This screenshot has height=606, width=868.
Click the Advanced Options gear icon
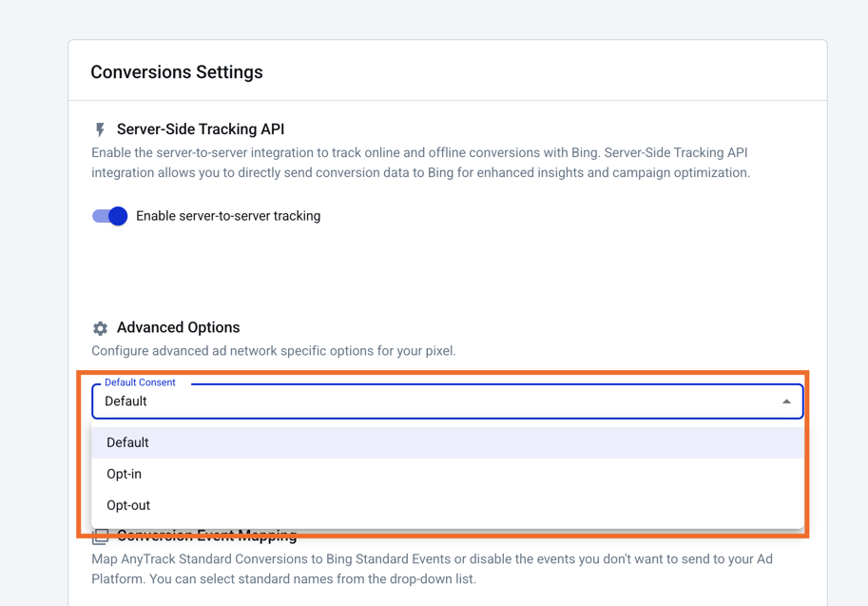(x=100, y=328)
